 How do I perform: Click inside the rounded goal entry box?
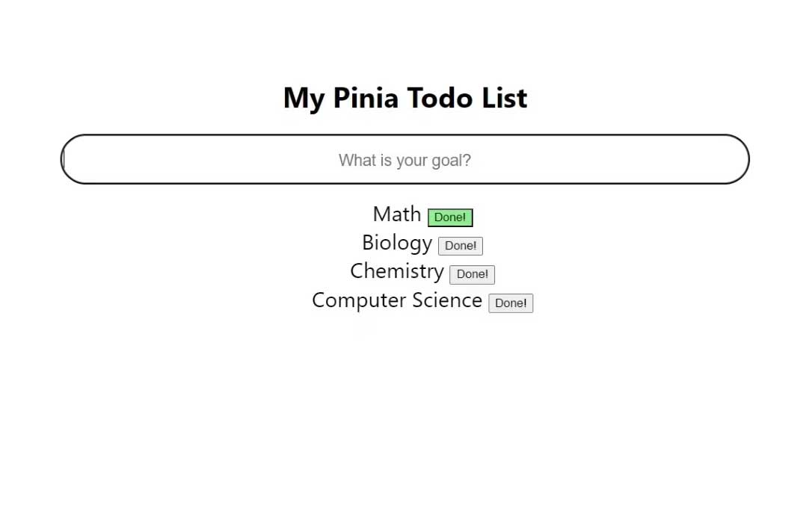pos(405,160)
